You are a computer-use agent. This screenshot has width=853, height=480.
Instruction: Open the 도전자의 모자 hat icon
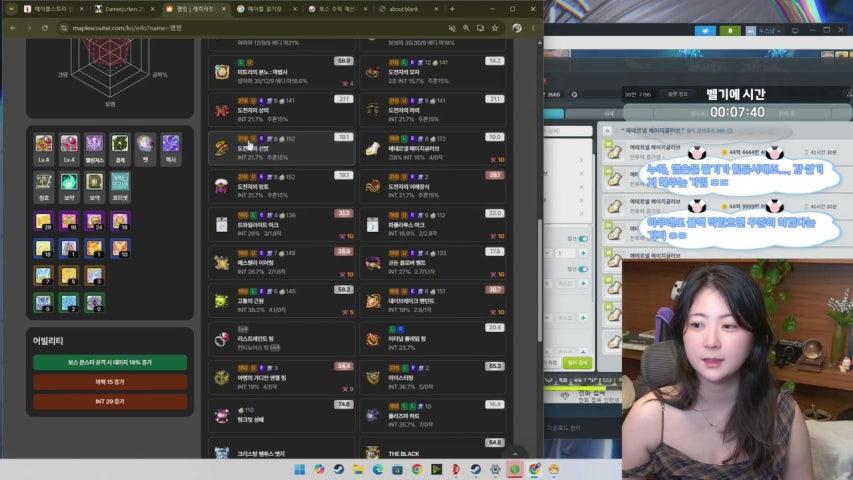click(373, 72)
